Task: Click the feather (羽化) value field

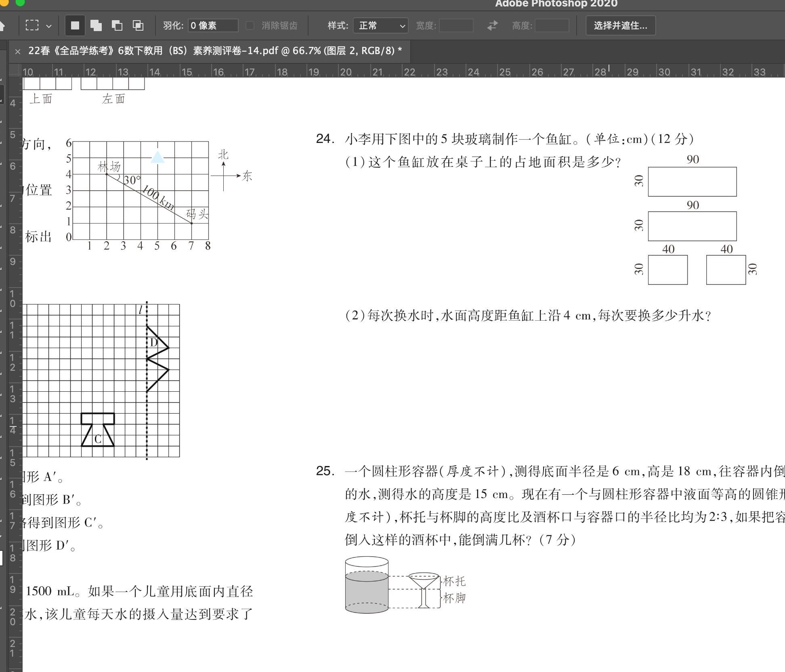Action: [x=213, y=25]
